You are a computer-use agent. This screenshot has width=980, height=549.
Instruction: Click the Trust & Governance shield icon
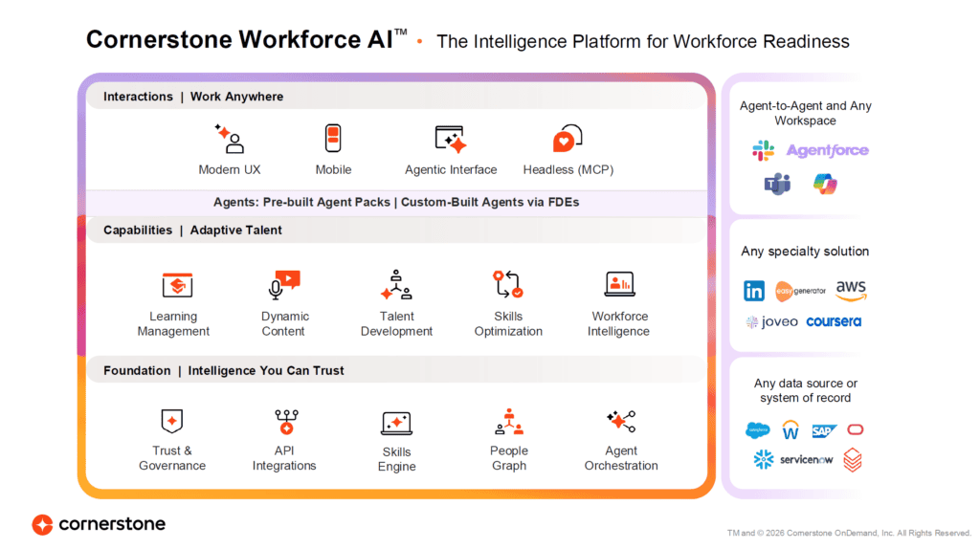172,421
